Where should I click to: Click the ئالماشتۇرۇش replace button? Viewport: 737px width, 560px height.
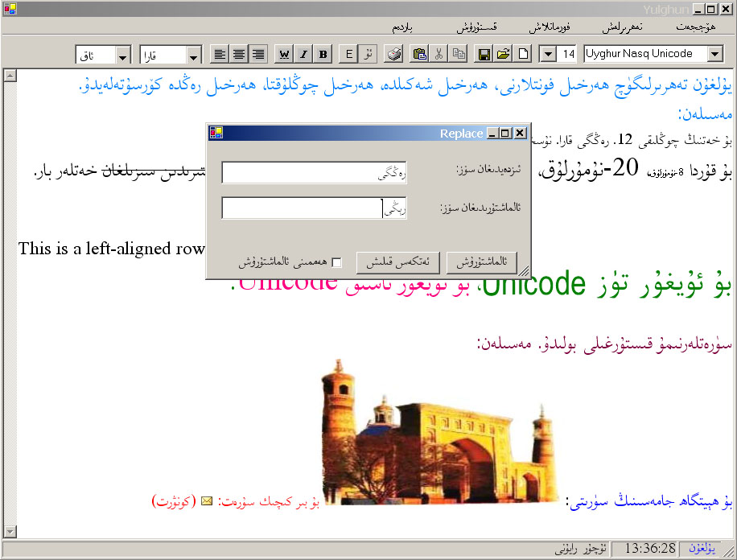(481, 262)
